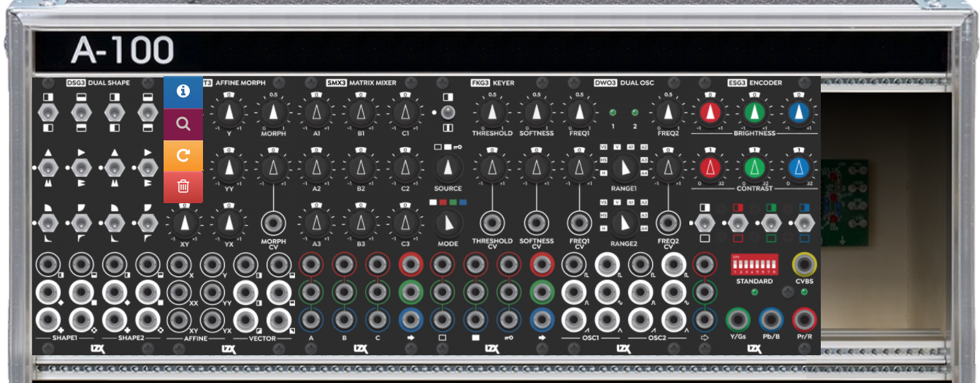
Task: Click the magnifier icon on the module overlay
Action: [x=183, y=124]
